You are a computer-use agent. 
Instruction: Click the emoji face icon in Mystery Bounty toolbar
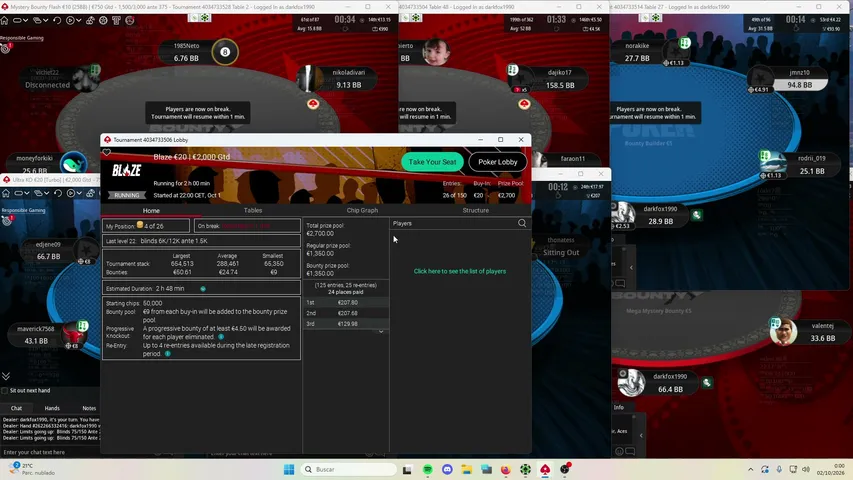click(x=129, y=20)
